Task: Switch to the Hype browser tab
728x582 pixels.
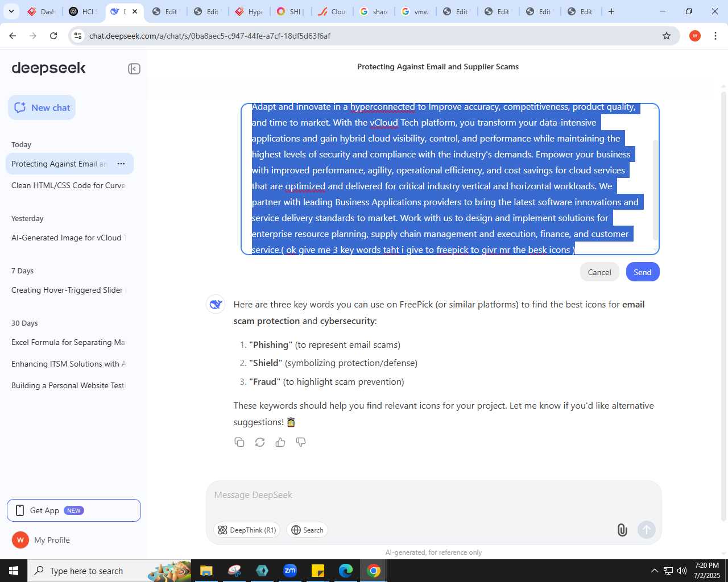Action: pos(249,11)
